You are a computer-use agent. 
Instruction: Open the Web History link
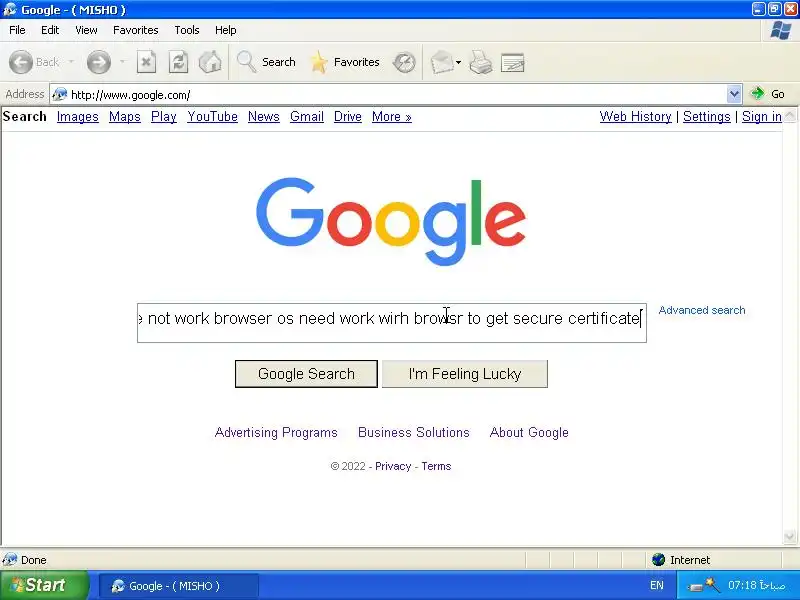[x=635, y=117]
